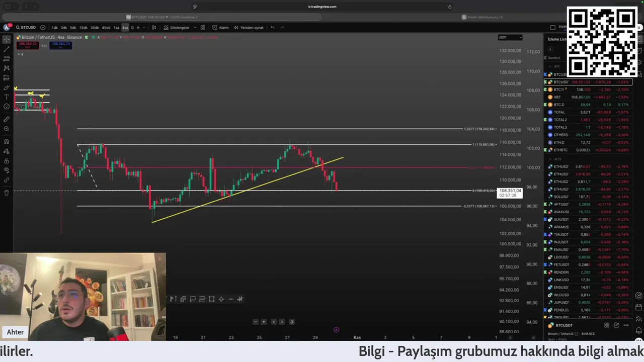Image resolution: width=644 pixels, height=362 pixels.
Task: Open the forecasting and measurement tools
Action: 7,77
